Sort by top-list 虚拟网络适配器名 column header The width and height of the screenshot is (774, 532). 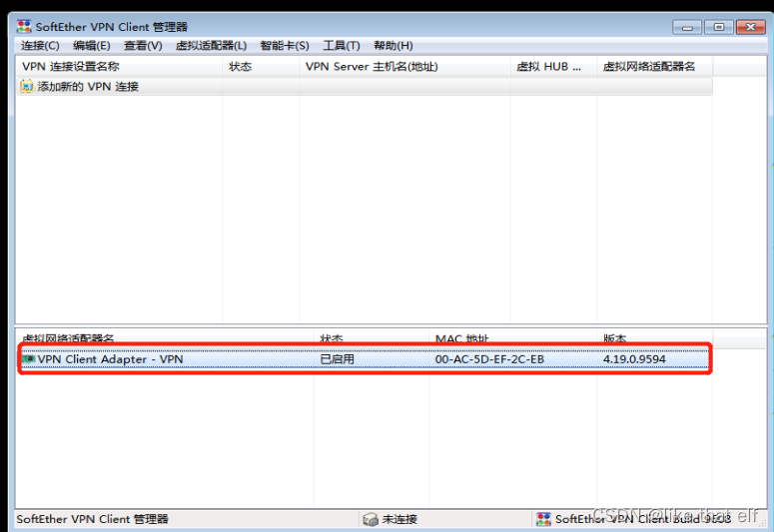[x=654, y=66]
